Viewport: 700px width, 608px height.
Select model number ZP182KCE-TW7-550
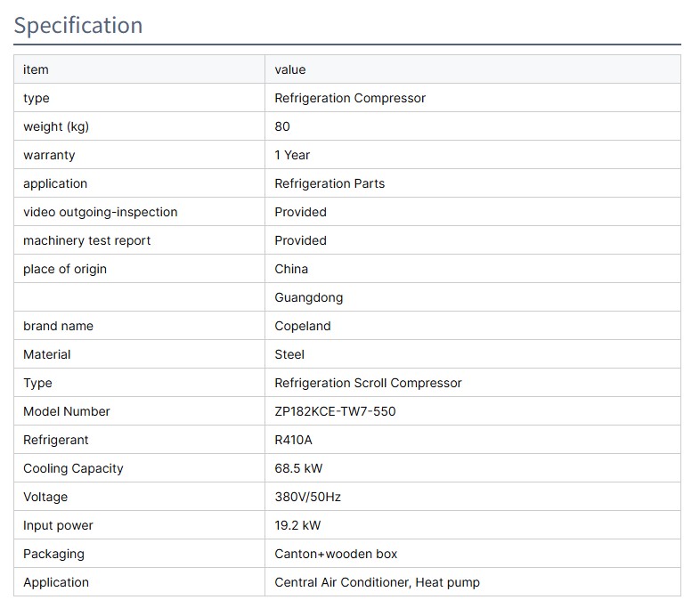tap(335, 411)
